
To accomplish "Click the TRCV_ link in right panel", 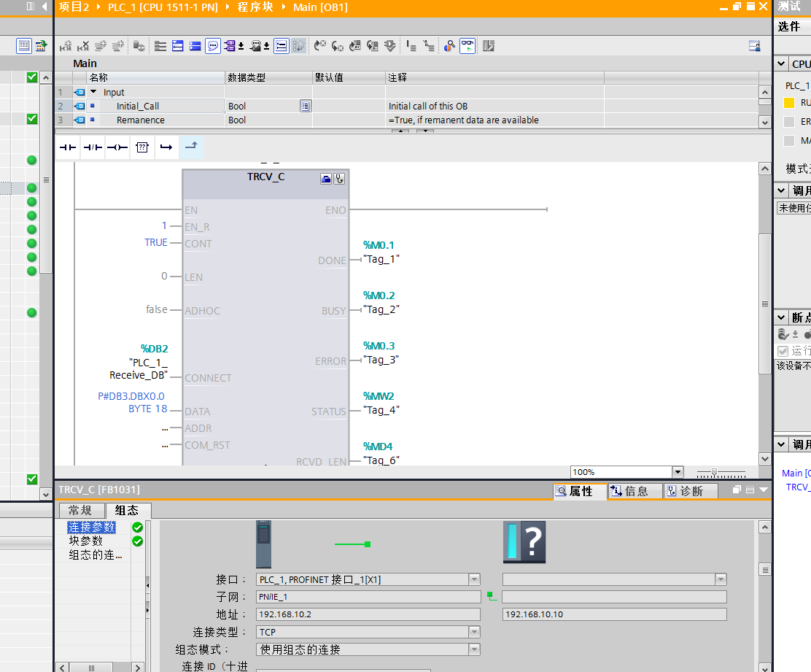I will click(x=798, y=487).
